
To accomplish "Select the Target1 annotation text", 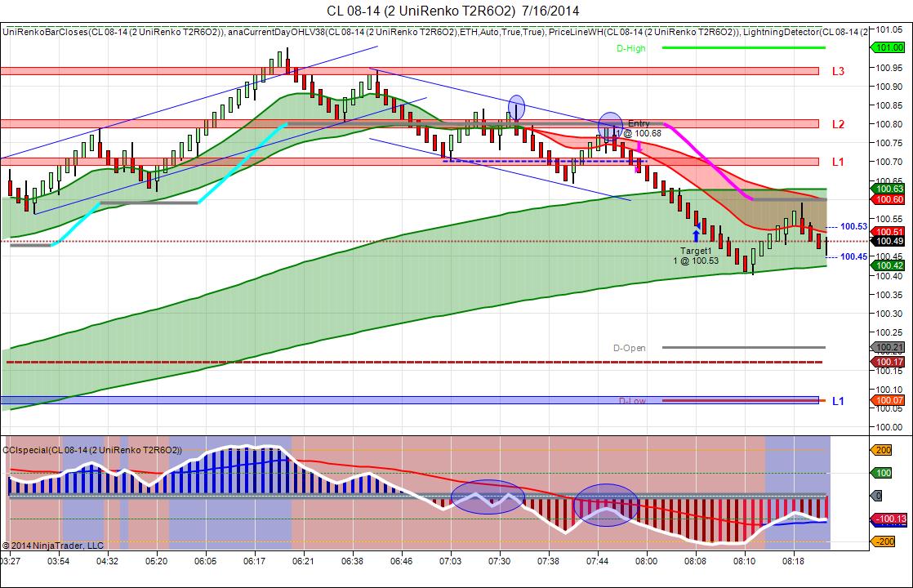I will [x=696, y=251].
